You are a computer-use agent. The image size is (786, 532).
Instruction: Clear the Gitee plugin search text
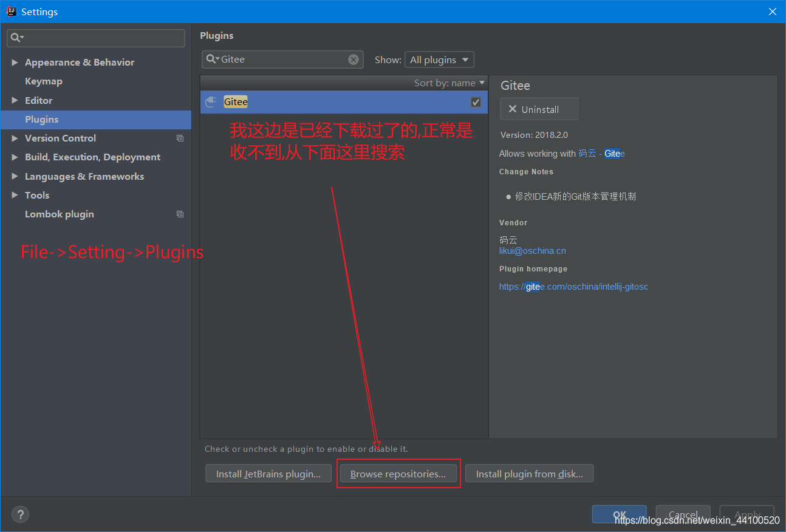pyautogui.click(x=354, y=60)
